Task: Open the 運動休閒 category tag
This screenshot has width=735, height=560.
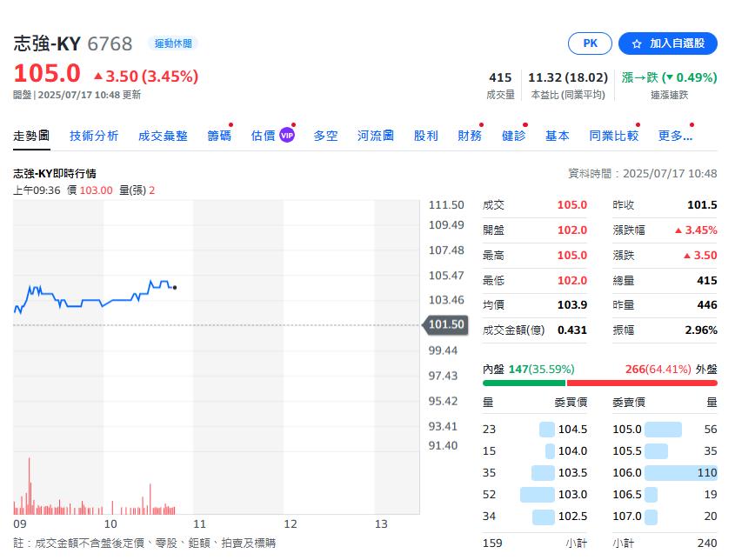Action: click(x=173, y=43)
